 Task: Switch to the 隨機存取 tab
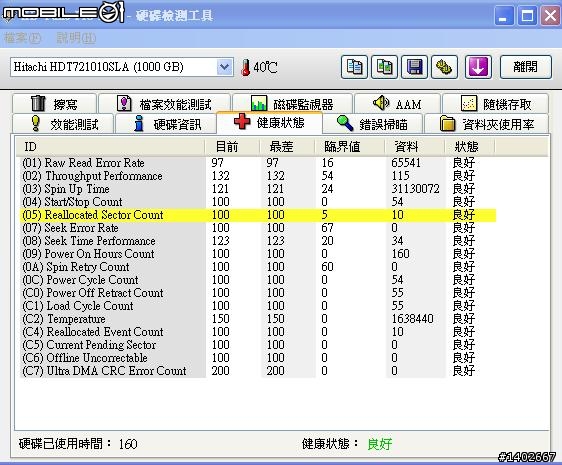tap(495, 104)
